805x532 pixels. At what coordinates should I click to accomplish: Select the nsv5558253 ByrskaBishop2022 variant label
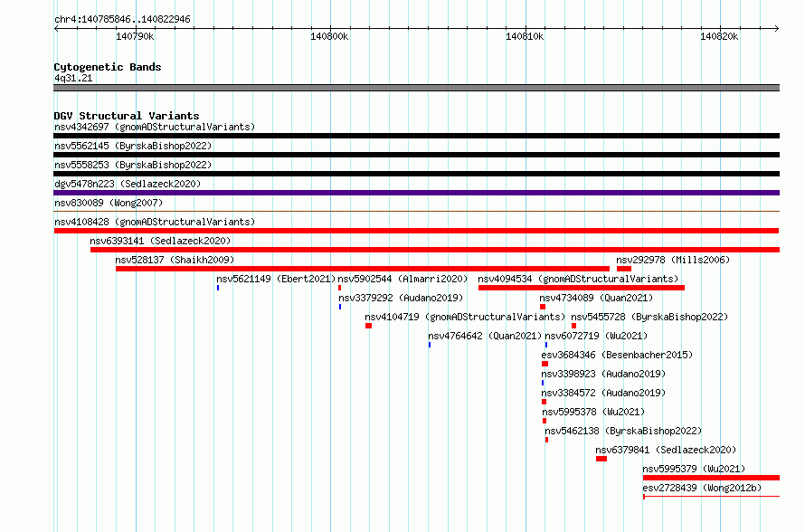tap(133, 165)
